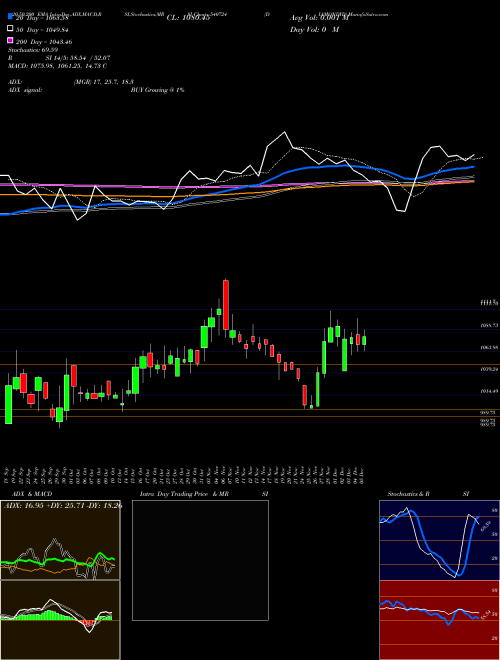This screenshot has height=660, width=500.
Task: Click the blue 20 Day EMA legend swatch
Action: (x=11, y=17)
